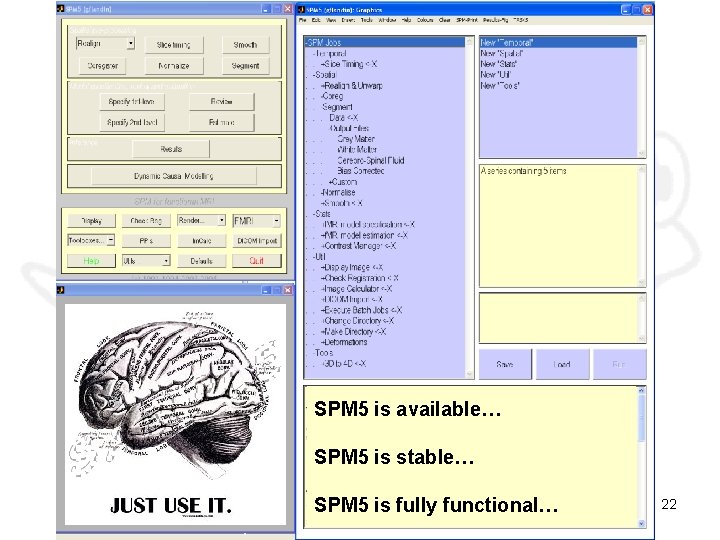Screen dimensions: 720x540
Task: Click the DICOM Import button
Action: click(x=257, y=241)
